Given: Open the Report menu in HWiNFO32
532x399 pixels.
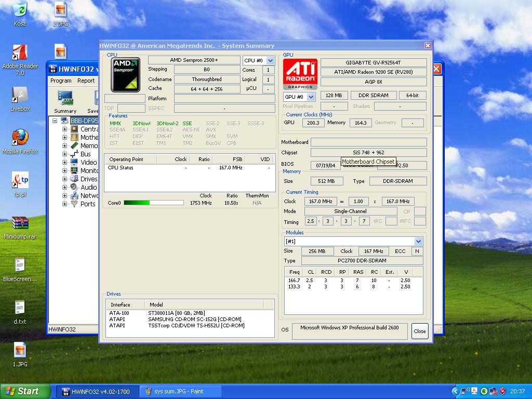Looking at the screenshot, I should (x=86, y=81).
